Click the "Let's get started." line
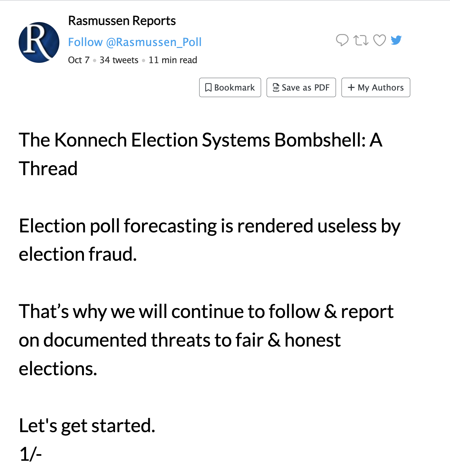This screenshot has width=450, height=476. (87, 425)
